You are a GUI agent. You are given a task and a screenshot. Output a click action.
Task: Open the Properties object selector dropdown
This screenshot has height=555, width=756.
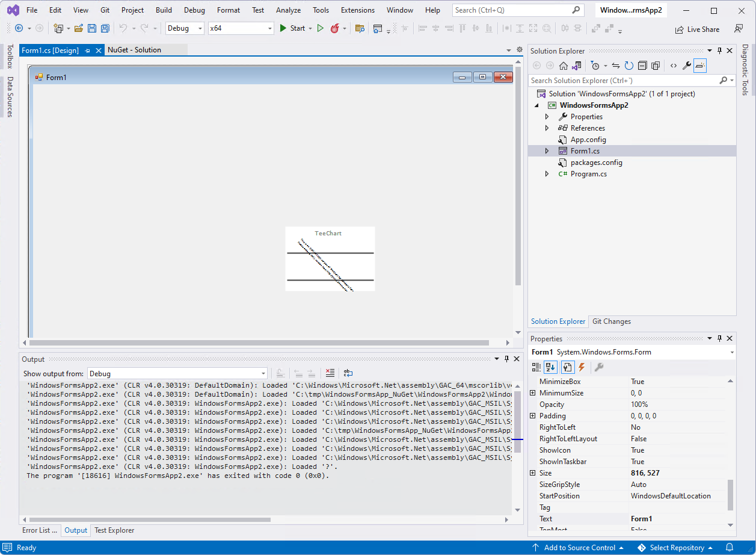pos(732,352)
